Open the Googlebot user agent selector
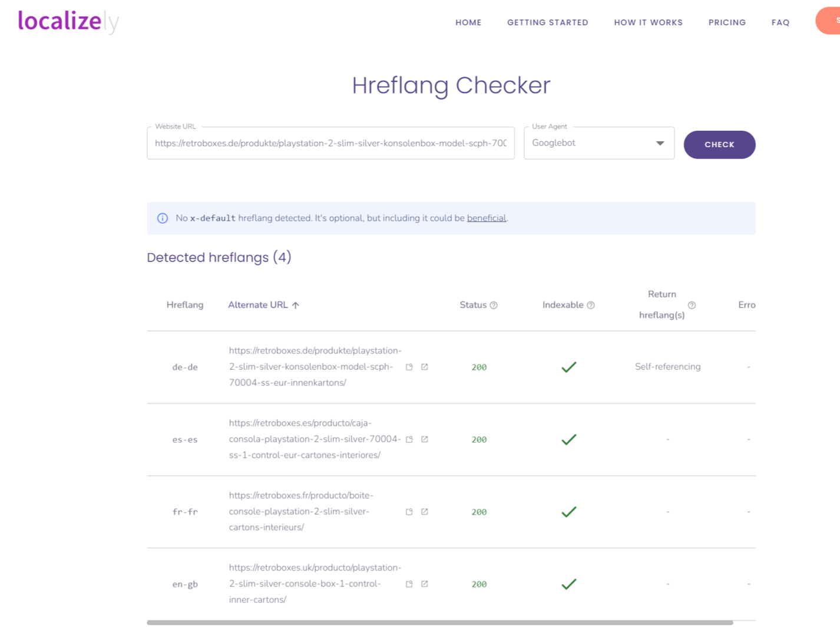Viewport: 840px width, 636px height. pos(599,143)
